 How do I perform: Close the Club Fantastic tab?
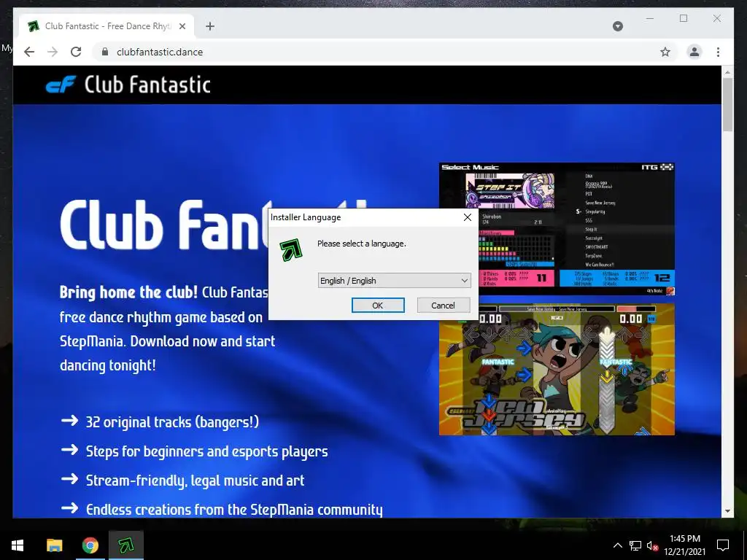click(x=182, y=26)
